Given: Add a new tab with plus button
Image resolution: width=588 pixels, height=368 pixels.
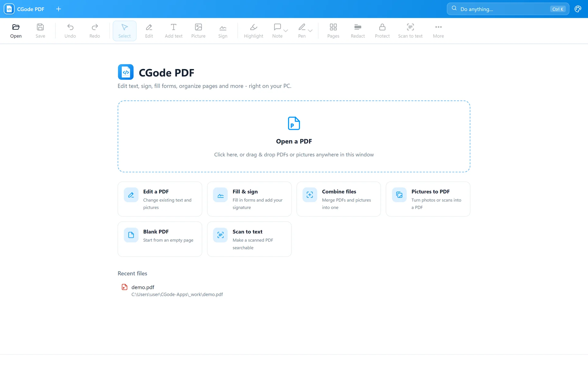Looking at the screenshot, I should (x=58, y=9).
